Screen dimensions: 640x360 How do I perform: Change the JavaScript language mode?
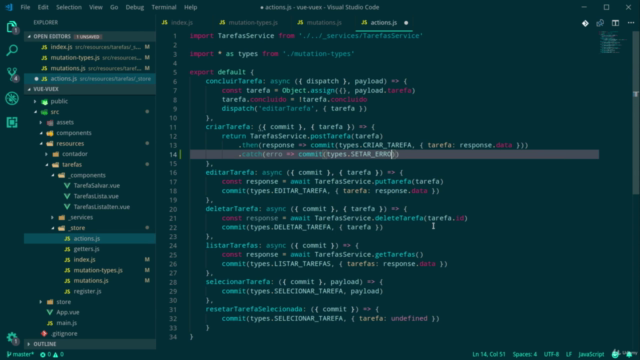click(x=591, y=354)
